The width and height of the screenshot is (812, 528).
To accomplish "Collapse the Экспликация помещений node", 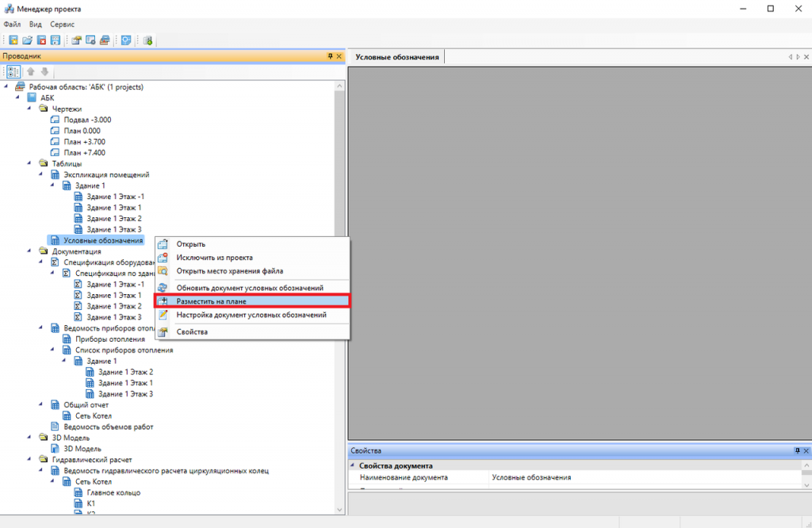I will [x=41, y=174].
